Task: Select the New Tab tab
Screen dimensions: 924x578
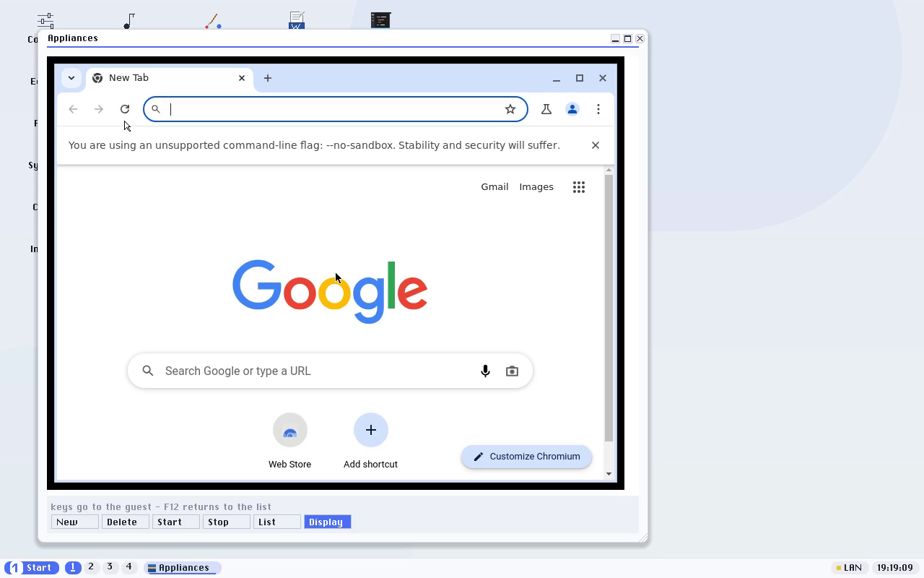Action: pyautogui.click(x=170, y=78)
